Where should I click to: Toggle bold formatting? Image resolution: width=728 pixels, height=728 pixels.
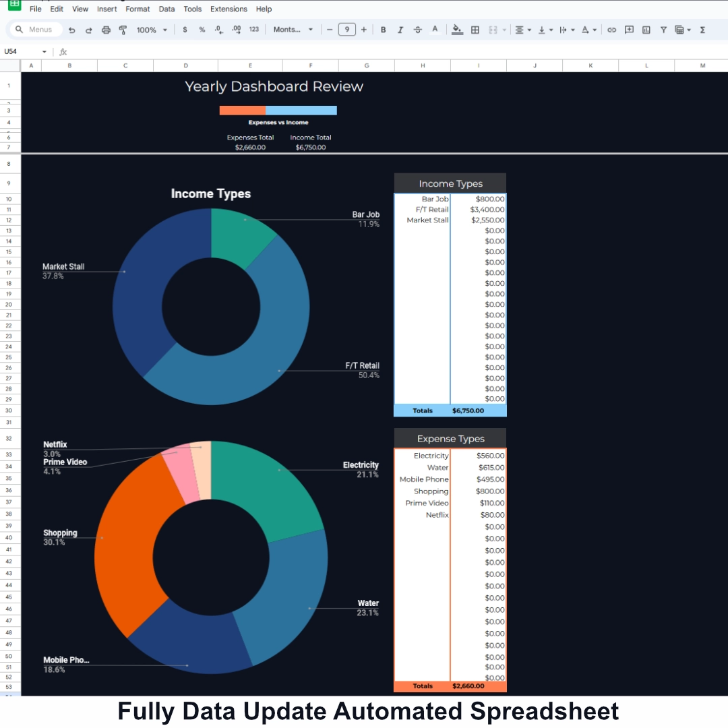click(x=384, y=30)
